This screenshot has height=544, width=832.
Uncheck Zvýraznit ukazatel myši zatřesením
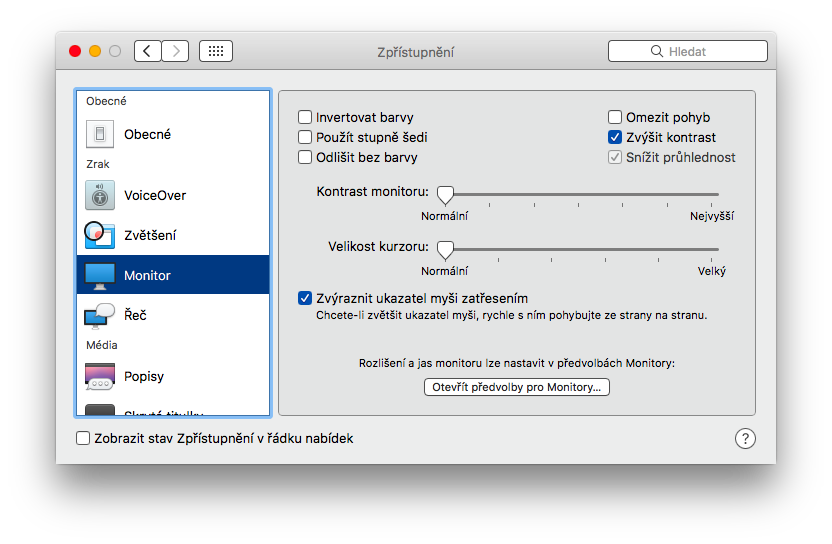[306, 298]
